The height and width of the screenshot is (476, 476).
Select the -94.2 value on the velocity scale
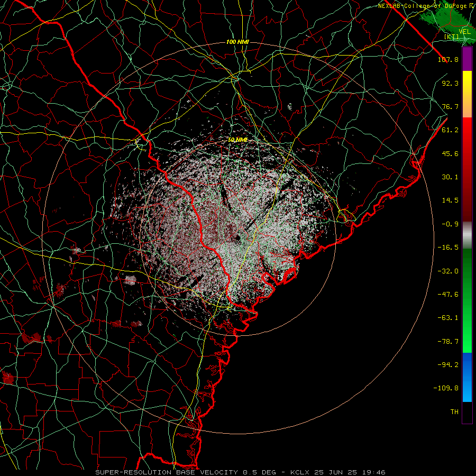click(x=448, y=365)
